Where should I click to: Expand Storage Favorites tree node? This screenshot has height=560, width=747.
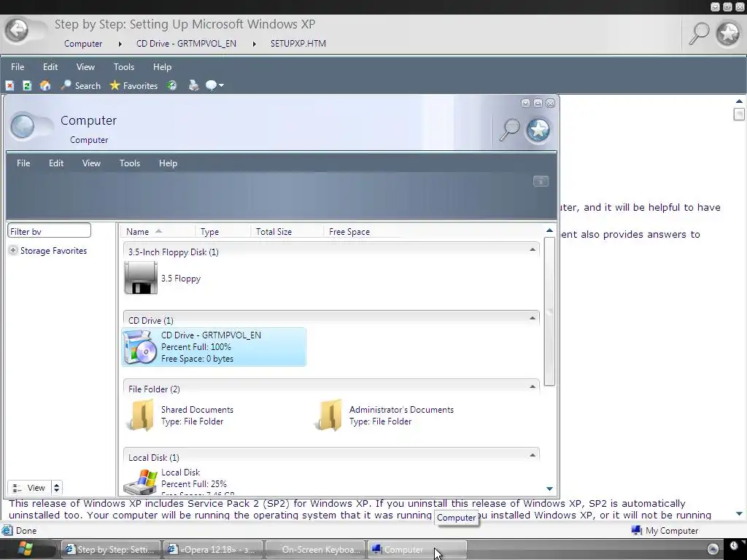[13, 251]
